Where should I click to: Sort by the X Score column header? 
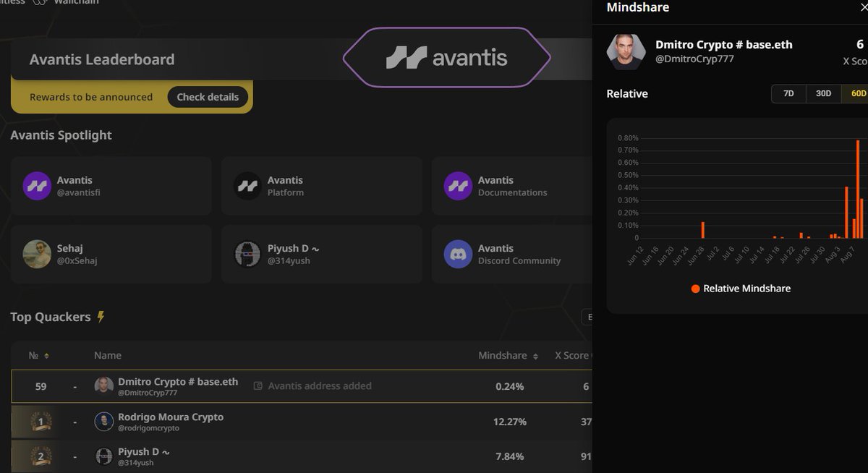tap(573, 356)
